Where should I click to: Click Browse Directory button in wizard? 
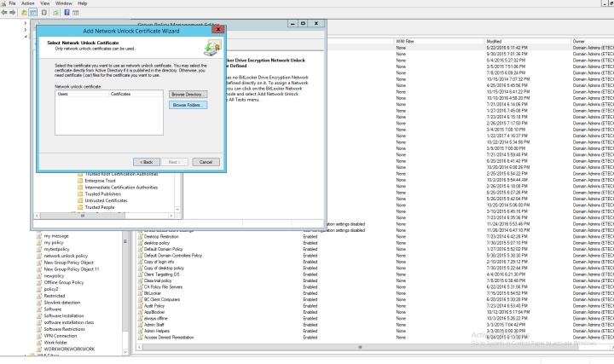point(188,95)
